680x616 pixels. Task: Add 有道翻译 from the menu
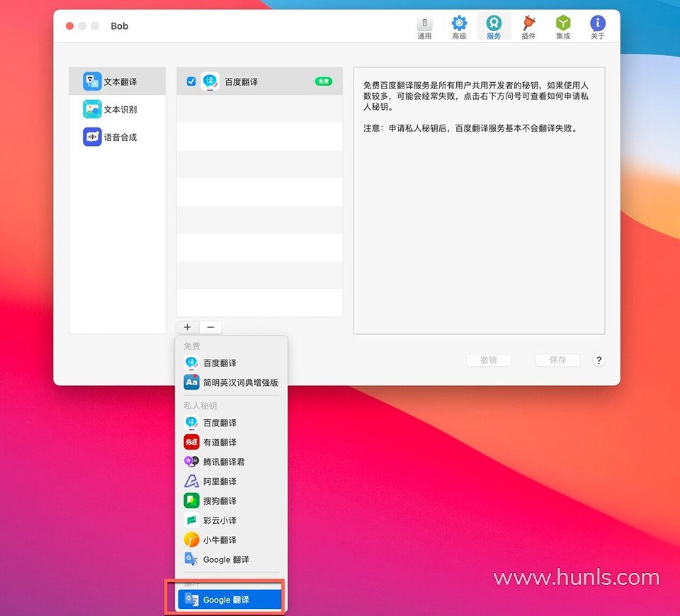[x=231, y=442]
